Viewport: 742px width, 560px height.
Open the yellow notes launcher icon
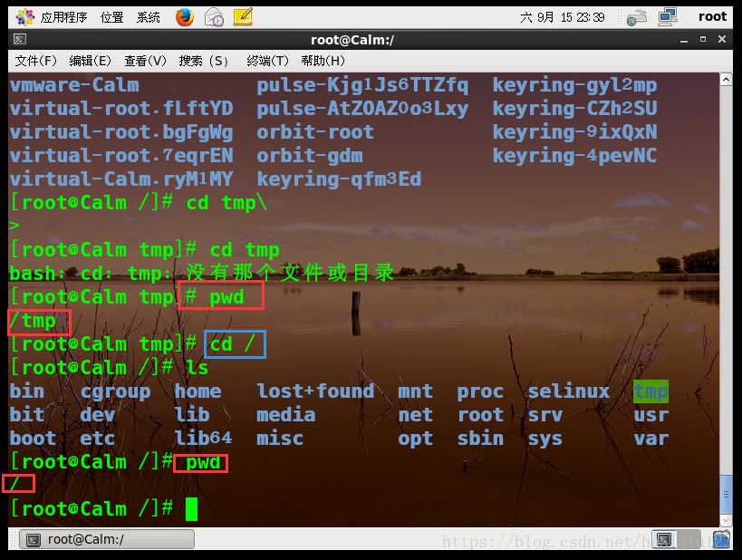[243, 16]
